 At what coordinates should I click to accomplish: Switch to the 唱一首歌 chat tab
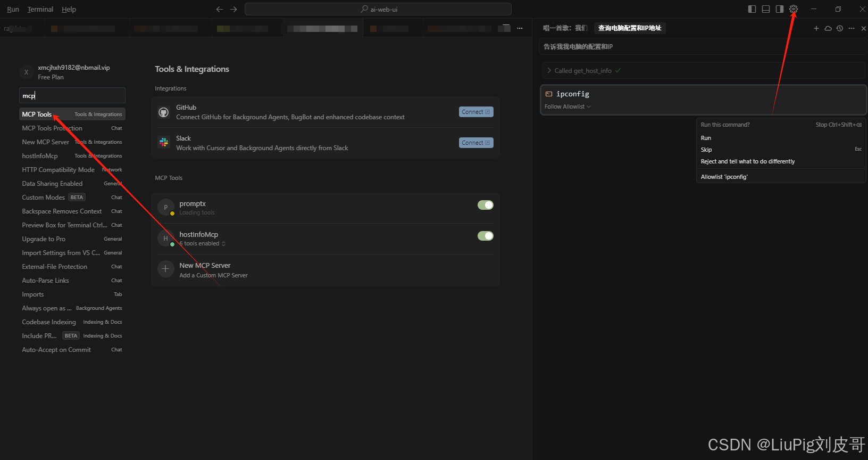(565, 28)
